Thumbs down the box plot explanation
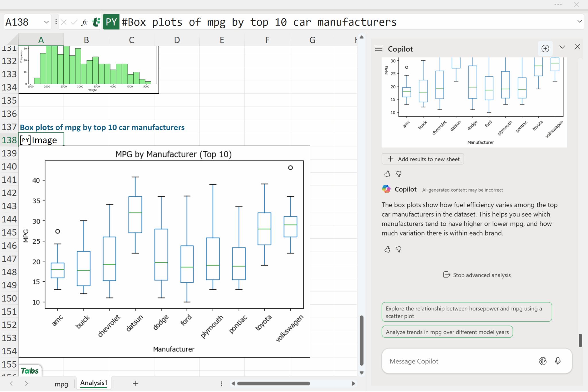Viewport: 588px width, 392px height. pos(399,249)
